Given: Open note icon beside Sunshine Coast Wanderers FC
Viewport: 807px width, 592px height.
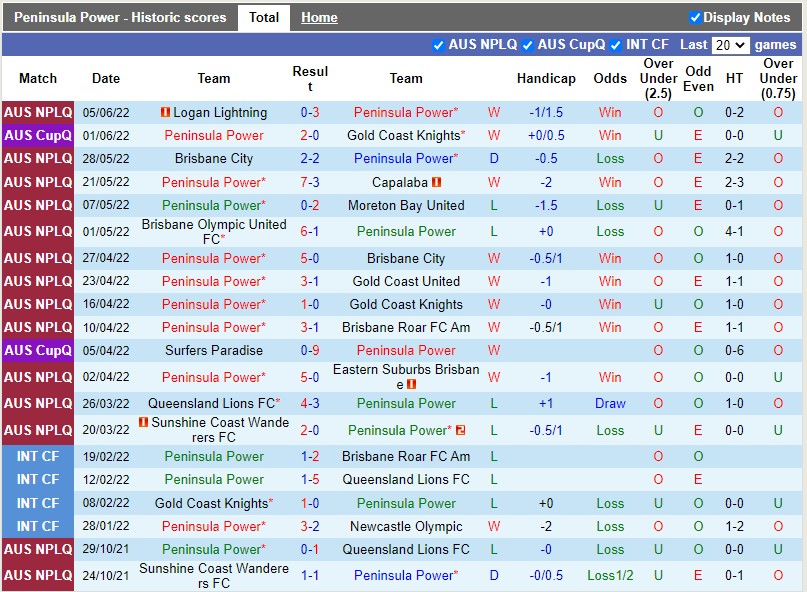Looking at the screenshot, I should click(x=143, y=422).
